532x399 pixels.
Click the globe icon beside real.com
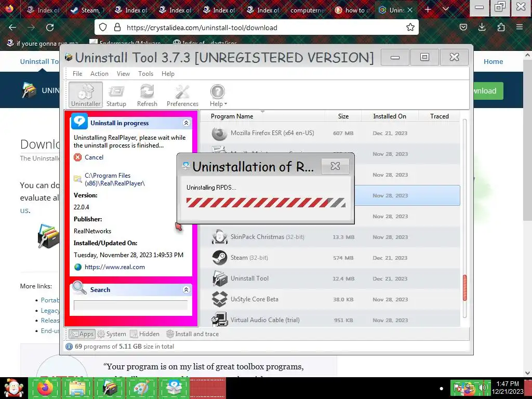(78, 267)
